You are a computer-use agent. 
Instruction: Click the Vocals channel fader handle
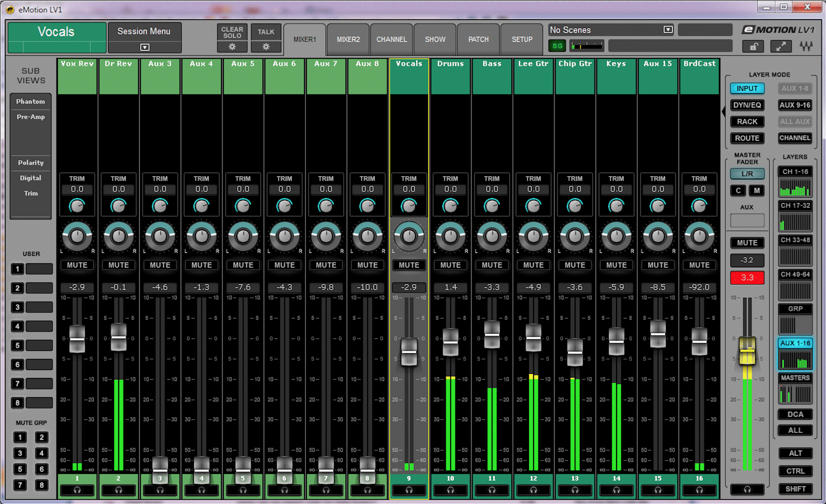click(409, 352)
